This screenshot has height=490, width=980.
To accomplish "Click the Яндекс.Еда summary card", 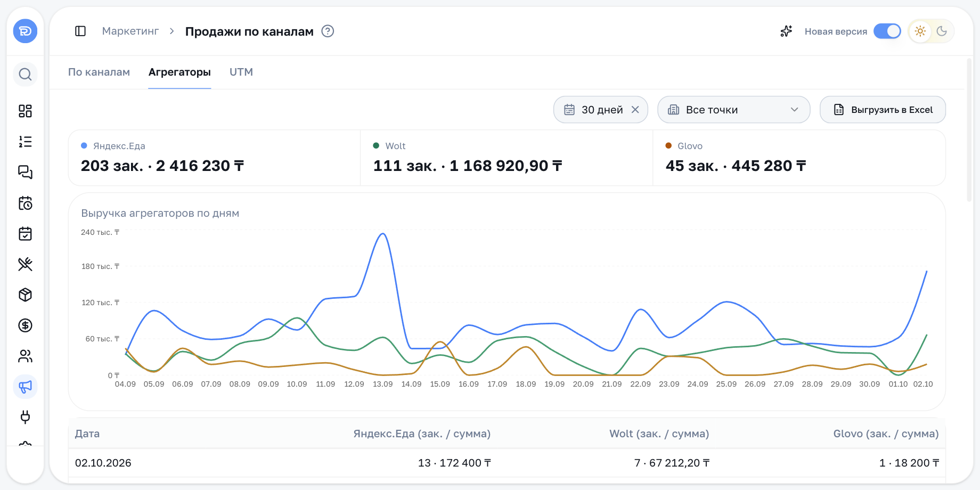I will 215,158.
